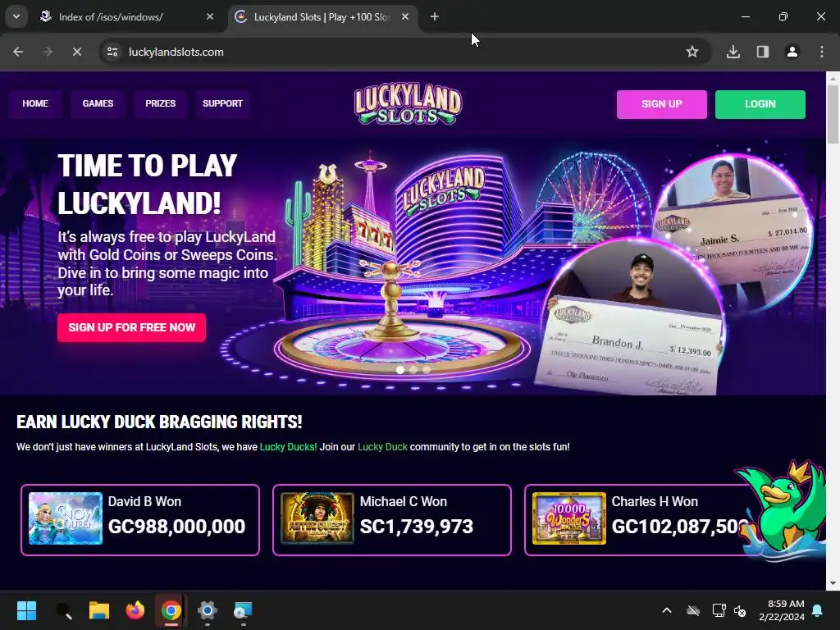Click the LuckyLand Slots logo
Image resolution: width=840 pixels, height=630 pixels.
(x=408, y=104)
